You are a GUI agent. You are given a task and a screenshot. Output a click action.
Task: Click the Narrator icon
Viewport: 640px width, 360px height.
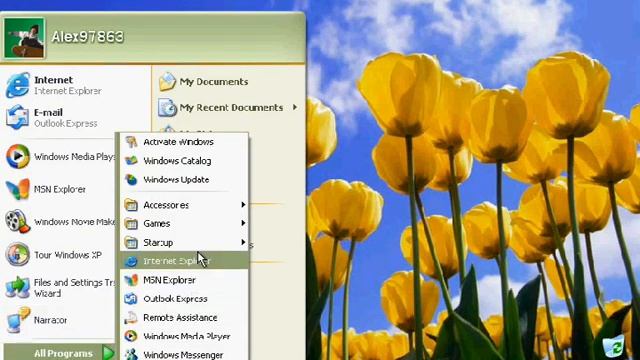point(18,320)
